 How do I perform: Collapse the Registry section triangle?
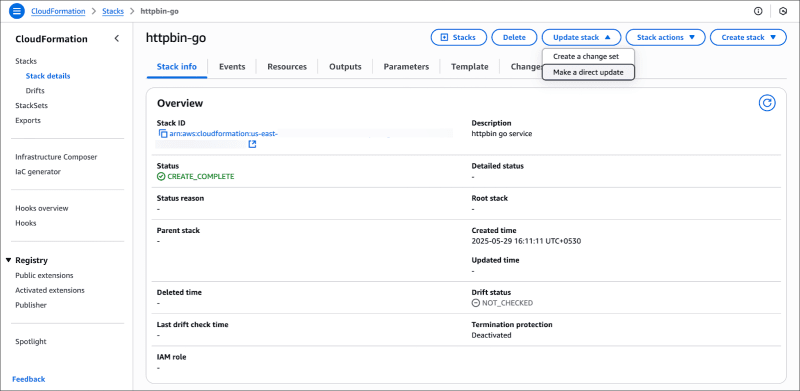[8, 260]
